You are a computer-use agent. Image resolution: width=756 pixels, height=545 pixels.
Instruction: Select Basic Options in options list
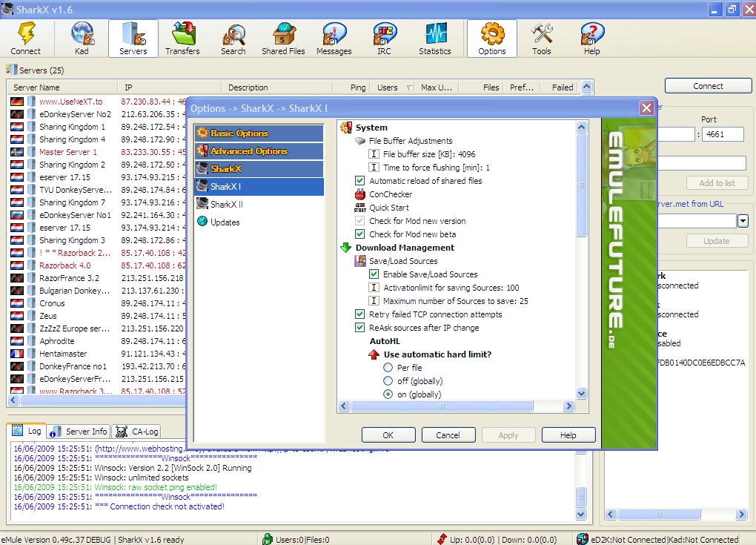pos(259,133)
